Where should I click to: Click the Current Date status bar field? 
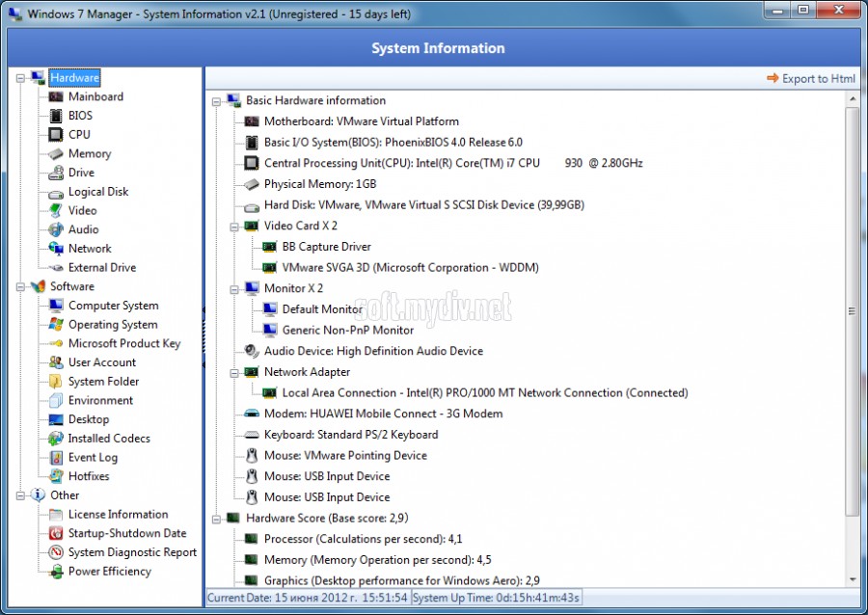(x=308, y=598)
